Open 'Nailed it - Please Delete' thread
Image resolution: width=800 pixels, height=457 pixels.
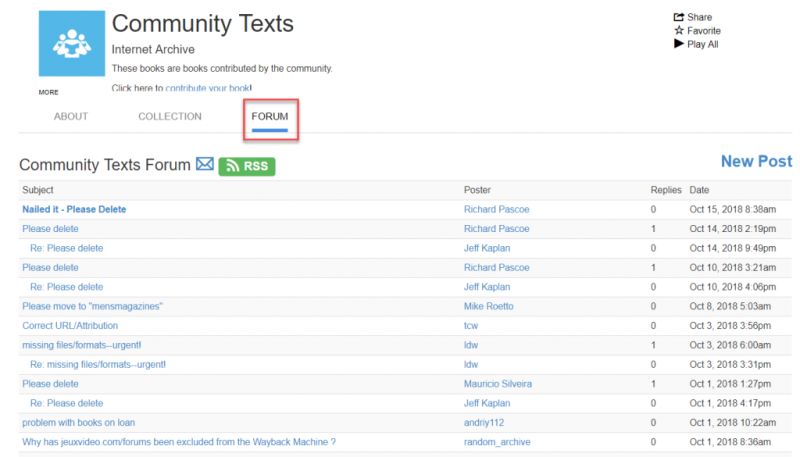tap(74, 209)
